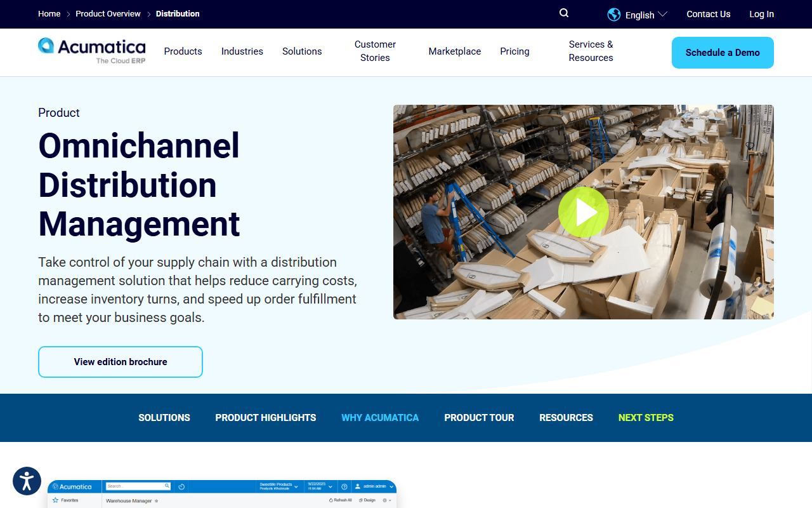Open the accessibility widget icon
This screenshot has width=812, height=508.
coord(27,481)
